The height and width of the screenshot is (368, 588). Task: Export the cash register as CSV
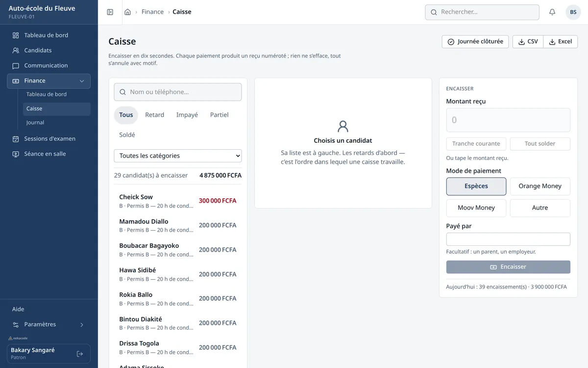click(528, 42)
